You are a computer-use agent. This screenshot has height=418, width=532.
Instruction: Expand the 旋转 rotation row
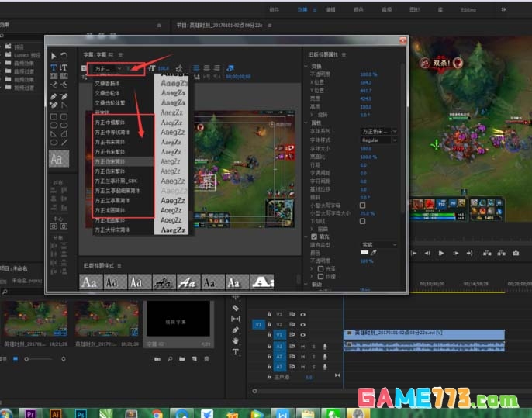click(x=312, y=115)
